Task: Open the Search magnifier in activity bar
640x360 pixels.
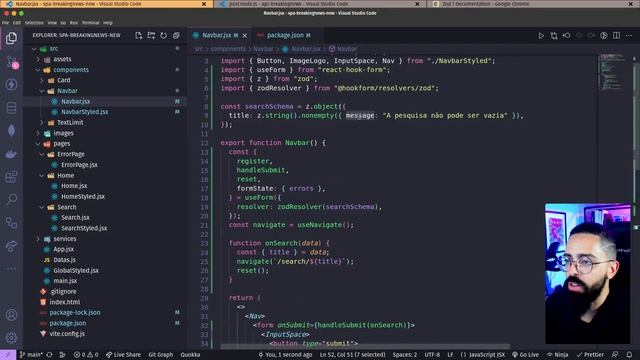Action: click(11, 200)
